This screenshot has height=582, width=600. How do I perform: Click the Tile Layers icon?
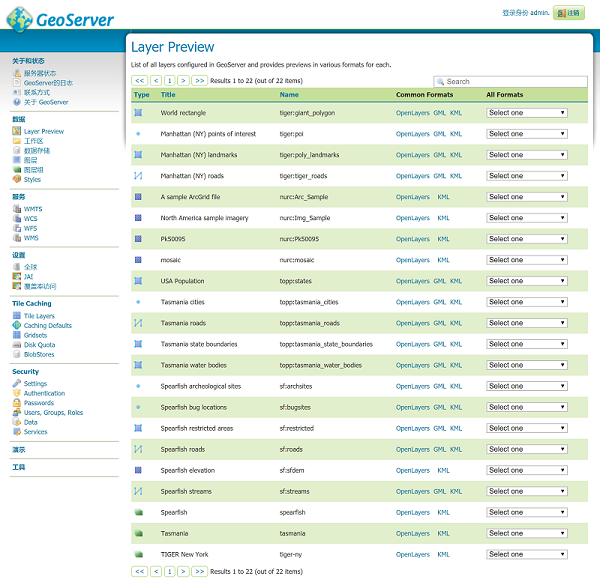click(x=16, y=316)
